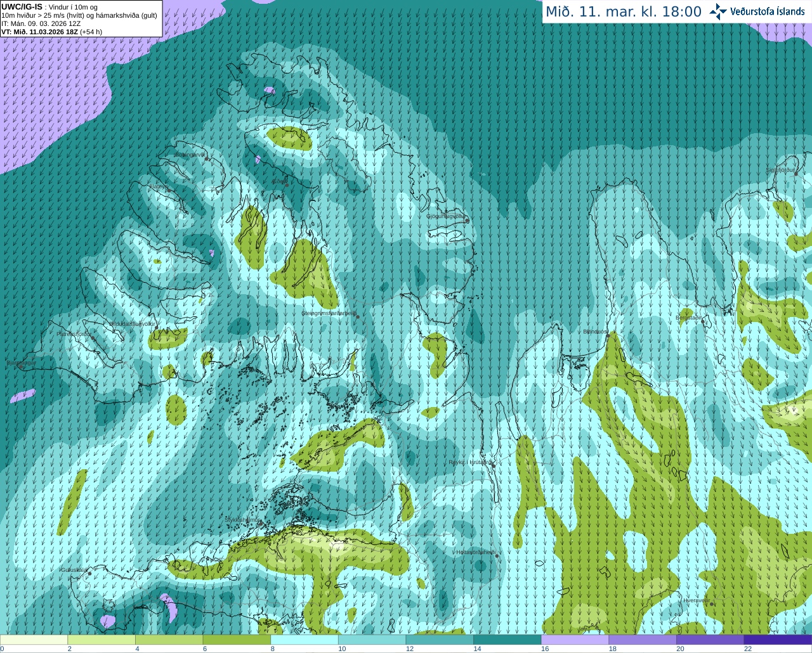Click the 'IT: Mán. 09. 03. 2026 12Z' line

41,23
